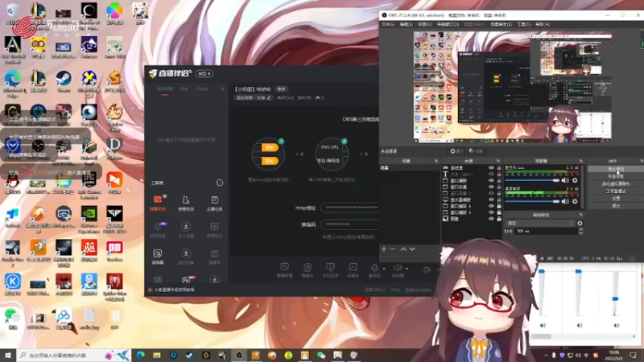Toggle visibility eye of 窗口捕获 3 source

(x=491, y=212)
